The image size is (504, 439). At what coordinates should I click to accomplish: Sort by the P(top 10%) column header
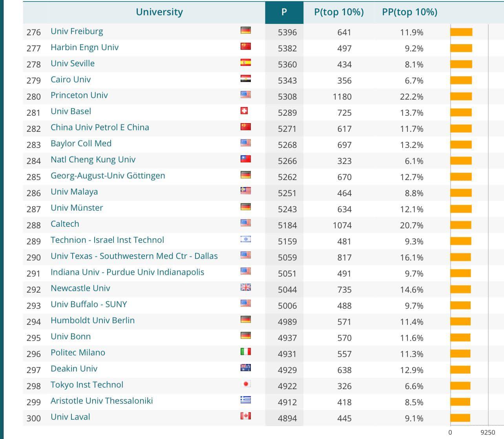tap(339, 12)
